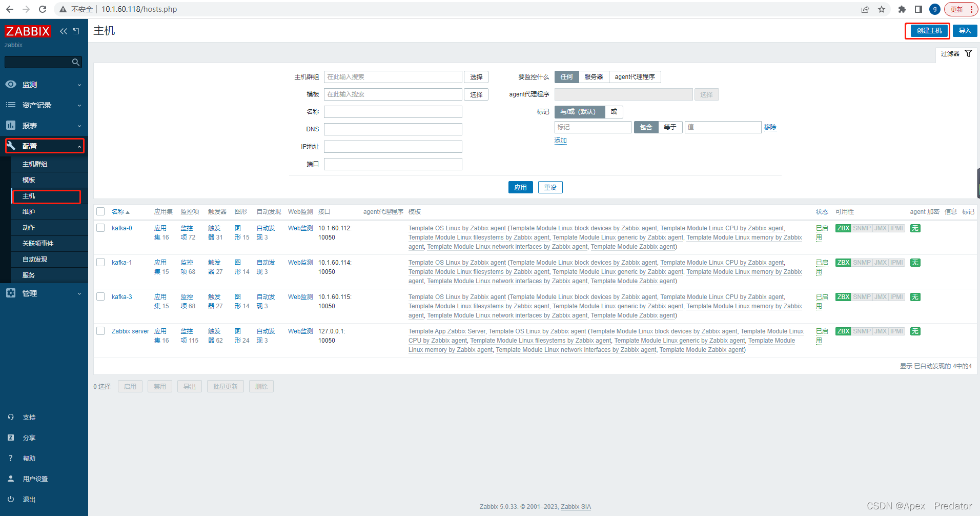Bookmark this page with star icon
This screenshot has width=980, height=516.
[x=882, y=9]
